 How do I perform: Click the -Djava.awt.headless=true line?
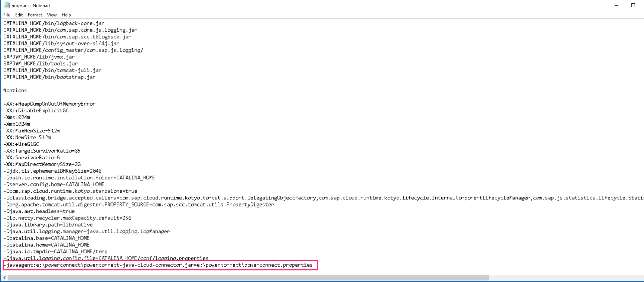[39, 211]
